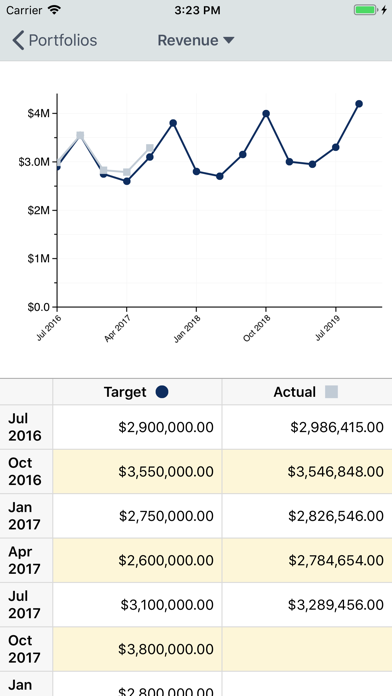This screenshot has width=392, height=696.
Task: Select the Oct 2016 row header
Action: click(x=26, y=471)
